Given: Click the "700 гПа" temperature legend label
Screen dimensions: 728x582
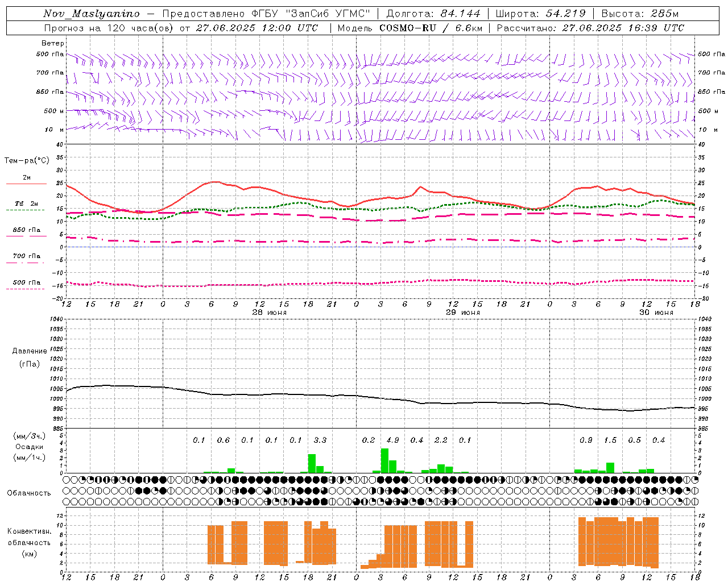Looking at the screenshot, I should 27,256.
